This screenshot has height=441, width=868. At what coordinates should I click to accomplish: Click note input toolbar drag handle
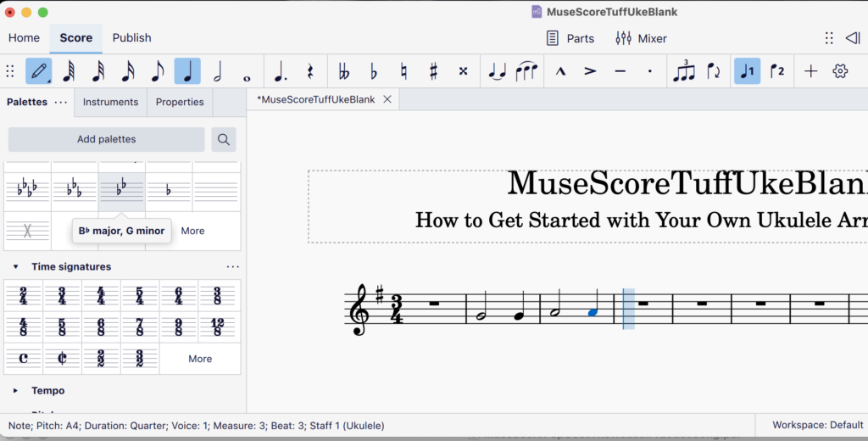click(10, 71)
